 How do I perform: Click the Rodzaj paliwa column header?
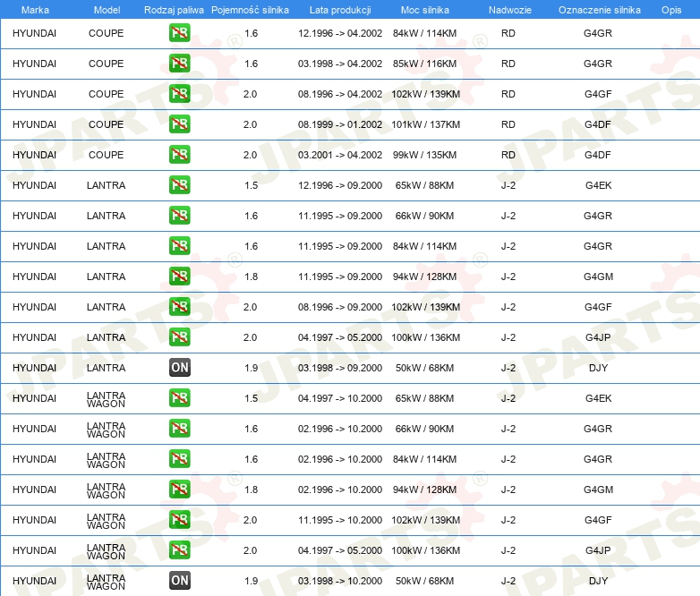(x=174, y=10)
